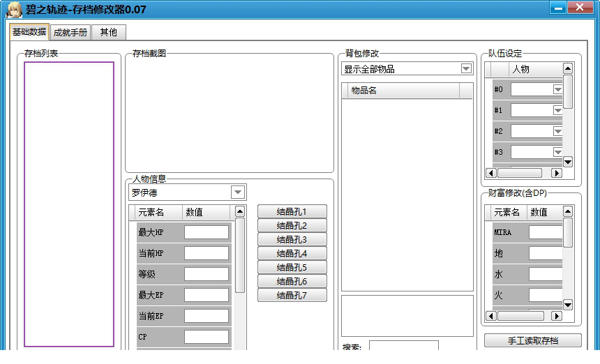
Task: Switch to the 基础数据 tab
Action: coord(29,32)
